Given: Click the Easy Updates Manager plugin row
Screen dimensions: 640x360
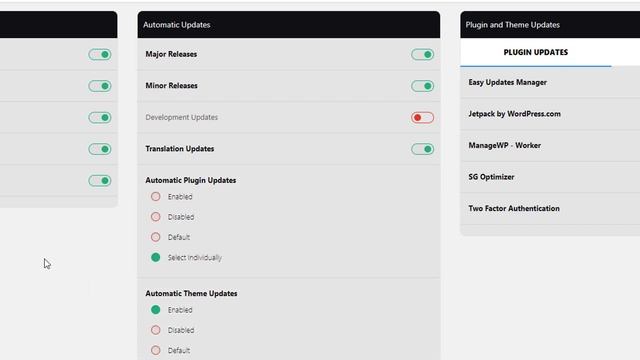Looking at the screenshot, I should (550, 82).
